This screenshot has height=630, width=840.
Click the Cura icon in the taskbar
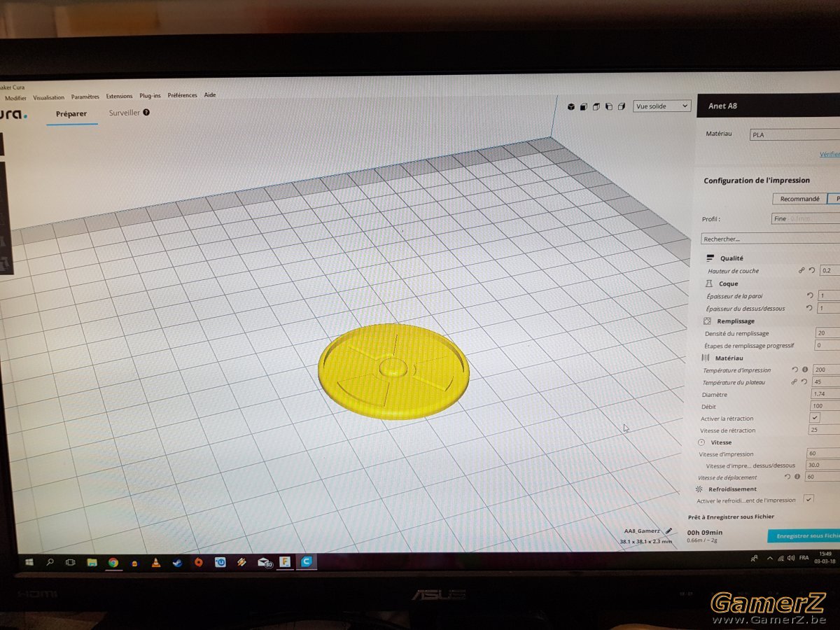(307, 561)
